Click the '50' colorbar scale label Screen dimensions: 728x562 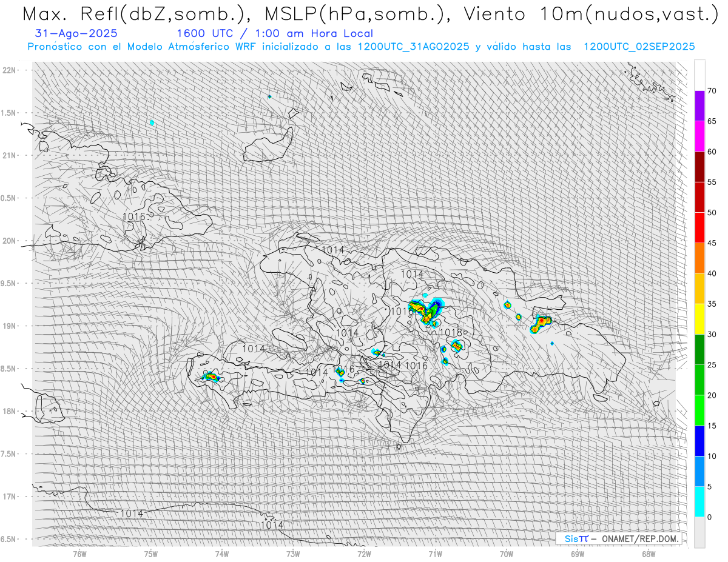coord(712,213)
